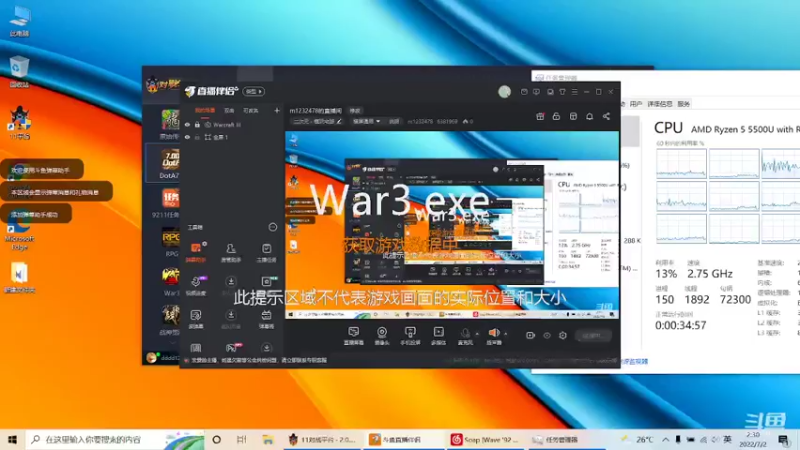Open the 详细信息 tab in Task Manager
Viewport: 800px width, 450px height.
[x=660, y=104]
